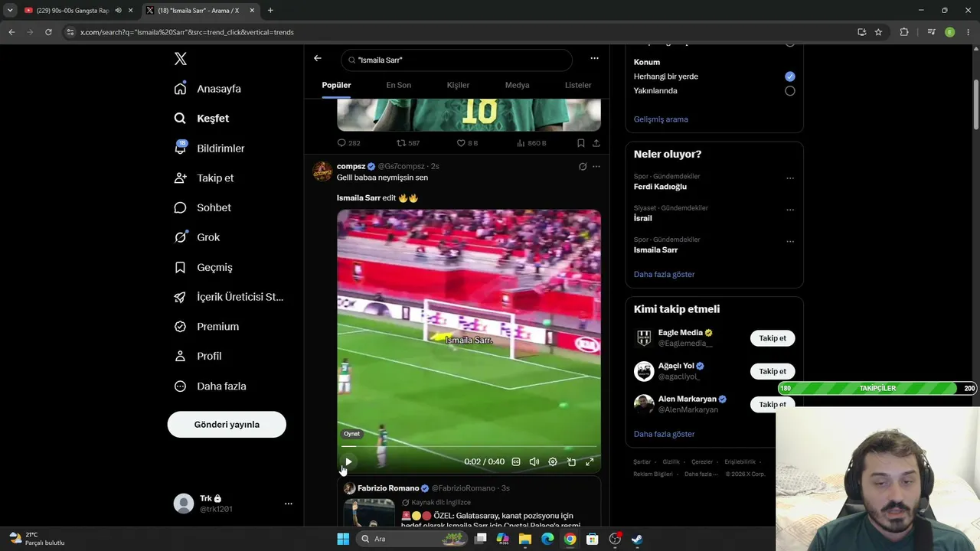Open Gelişmiş arama link
This screenshot has height=551, width=980.
pos(661,119)
